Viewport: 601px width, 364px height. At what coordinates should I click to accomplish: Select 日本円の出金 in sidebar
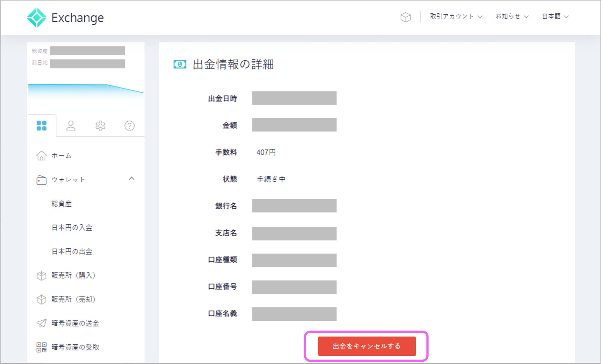click(x=72, y=252)
